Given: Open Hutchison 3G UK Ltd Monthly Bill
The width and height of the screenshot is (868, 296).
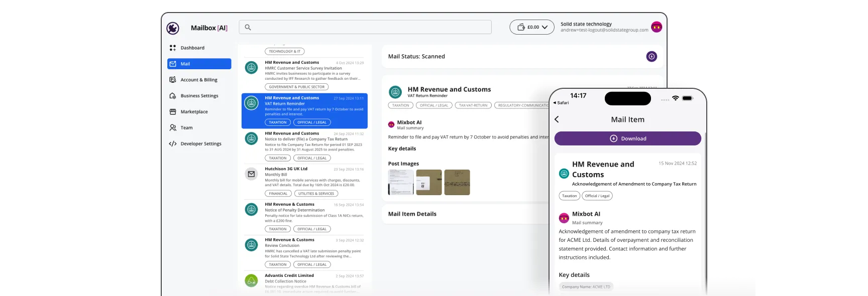Looking at the screenshot, I should click(304, 182).
